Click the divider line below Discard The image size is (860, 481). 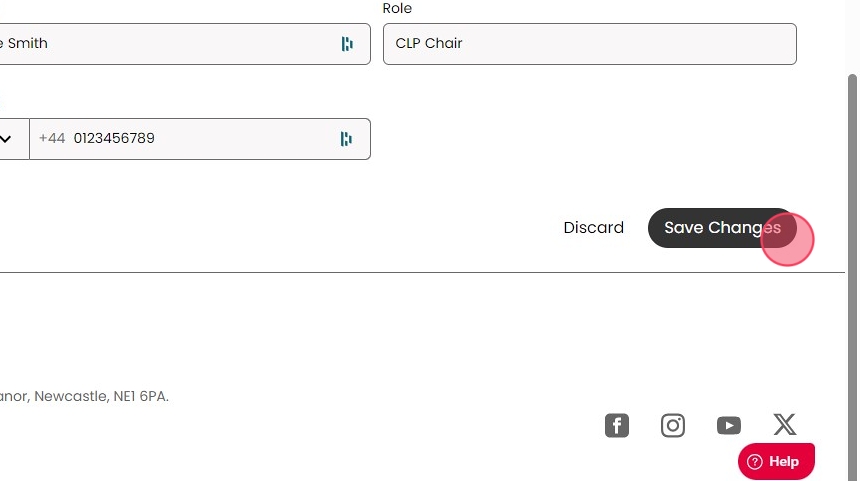coord(400,272)
